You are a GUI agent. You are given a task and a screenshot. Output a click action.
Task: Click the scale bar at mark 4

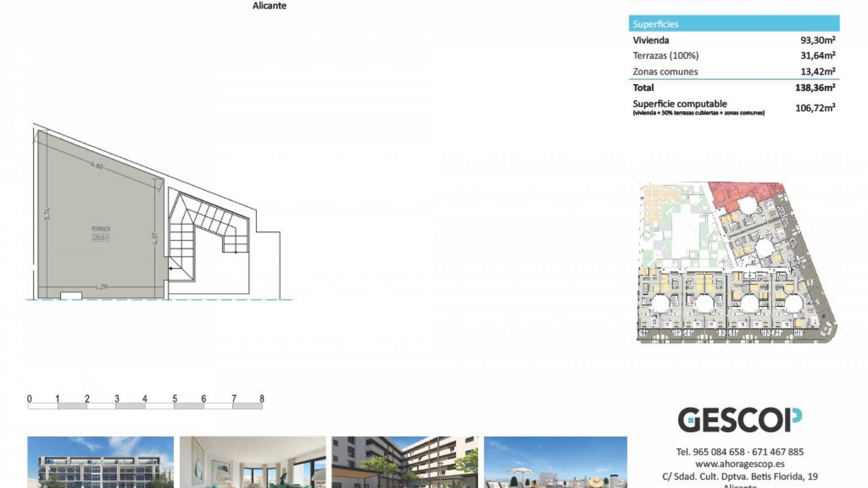click(145, 399)
